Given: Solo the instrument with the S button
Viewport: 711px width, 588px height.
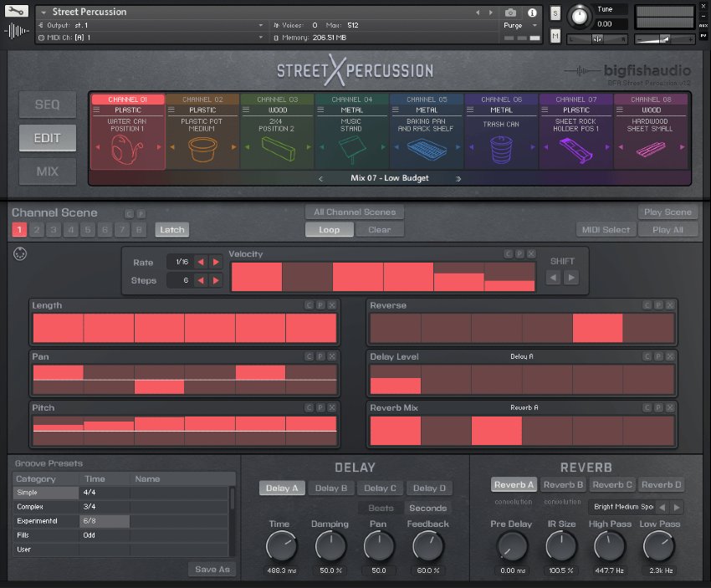Looking at the screenshot, I should click(555, 13).
